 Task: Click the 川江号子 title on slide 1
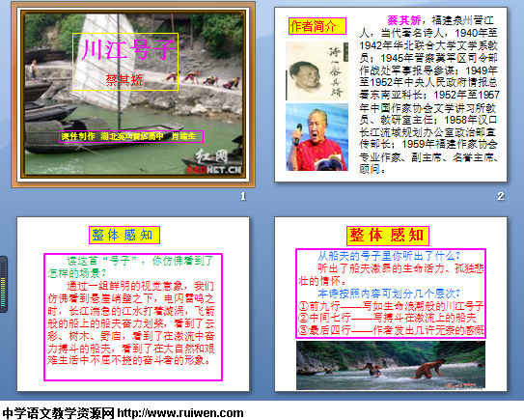pos(128,49)
